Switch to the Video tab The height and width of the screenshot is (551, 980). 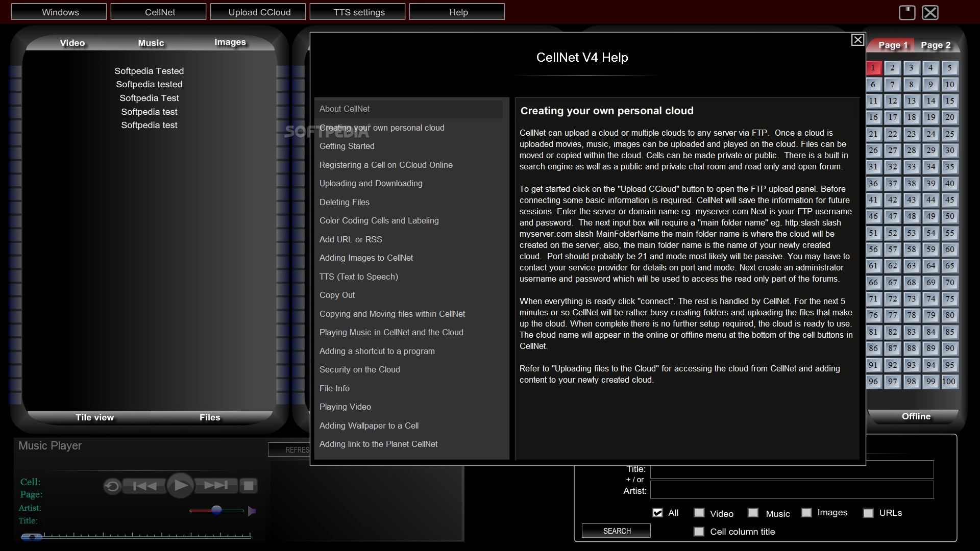click(72, 43)
